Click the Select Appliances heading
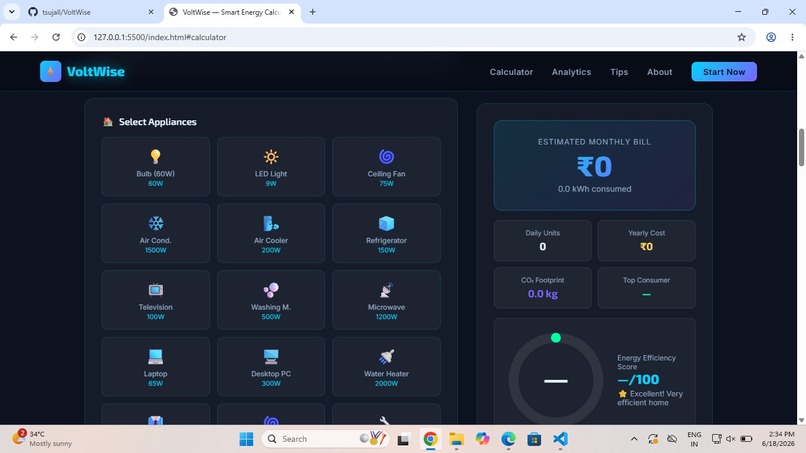The width and height of the screenshot is (806, 453). (157, 122)
